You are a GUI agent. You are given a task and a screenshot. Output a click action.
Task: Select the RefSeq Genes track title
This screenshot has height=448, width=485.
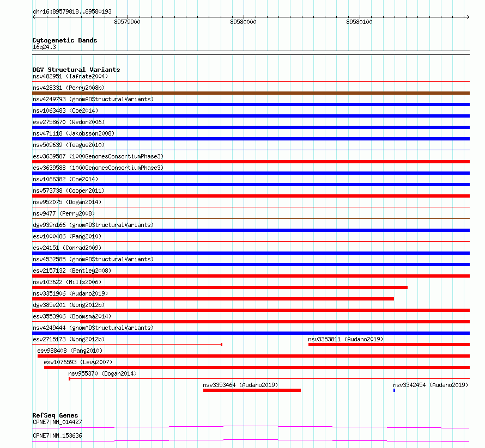coord(55,415)
